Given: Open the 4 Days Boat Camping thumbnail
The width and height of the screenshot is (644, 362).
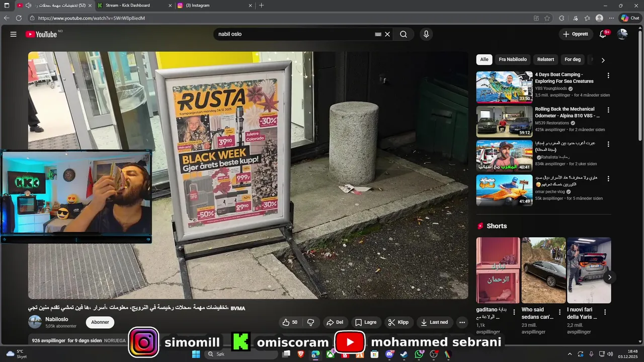Looking at the screenshot, I should pyautogui.click(x=504, y=87).
